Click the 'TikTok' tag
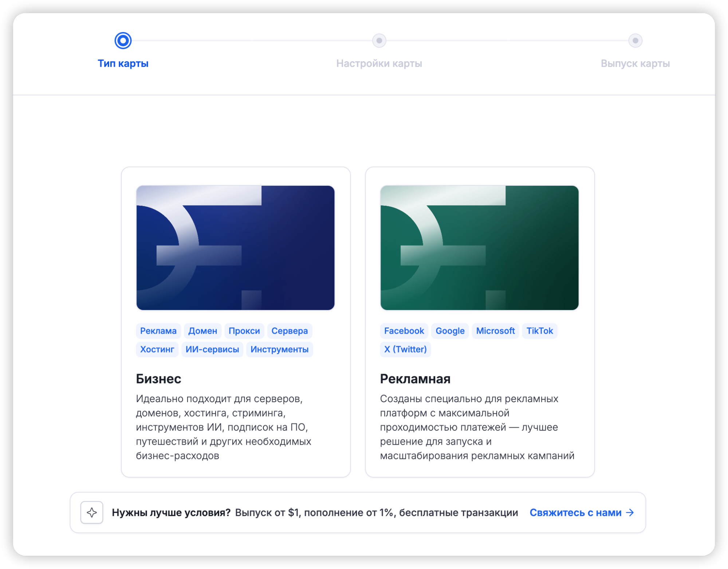The height and width of the screenshot is (569, 728). (540, 331)
